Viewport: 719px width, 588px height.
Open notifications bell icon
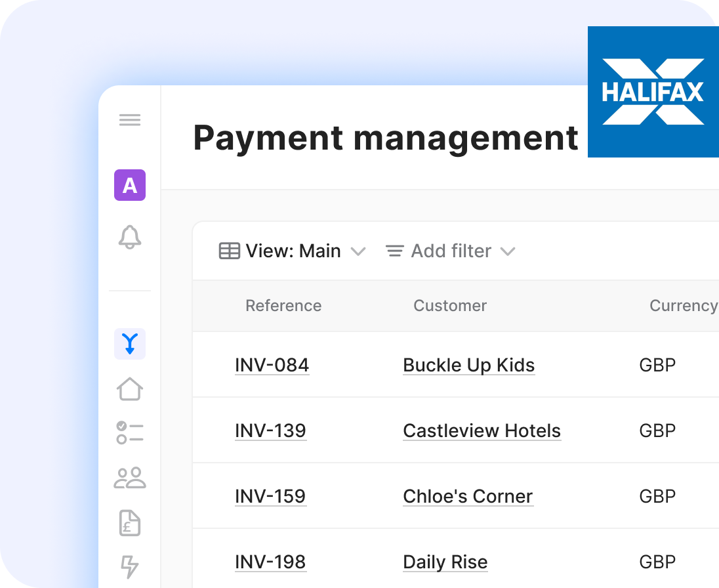tap(130, 237)
